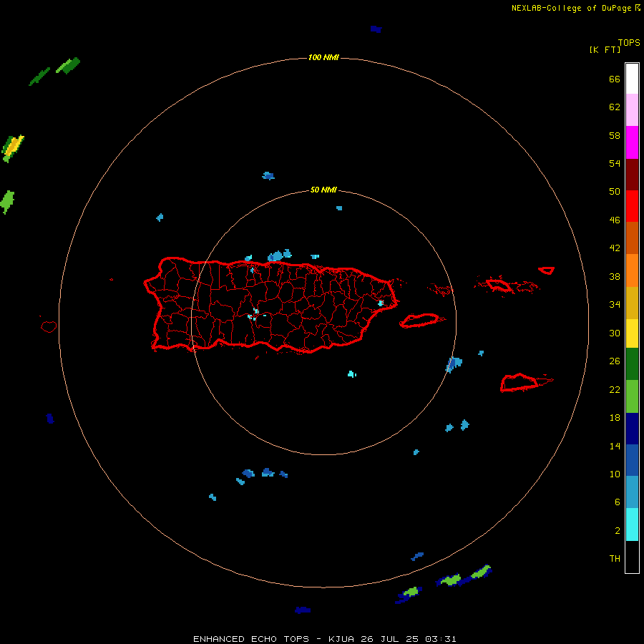This screenshot has width=644, height=644.
Task: Click the navy echo at top center
Action: point(376,29)
